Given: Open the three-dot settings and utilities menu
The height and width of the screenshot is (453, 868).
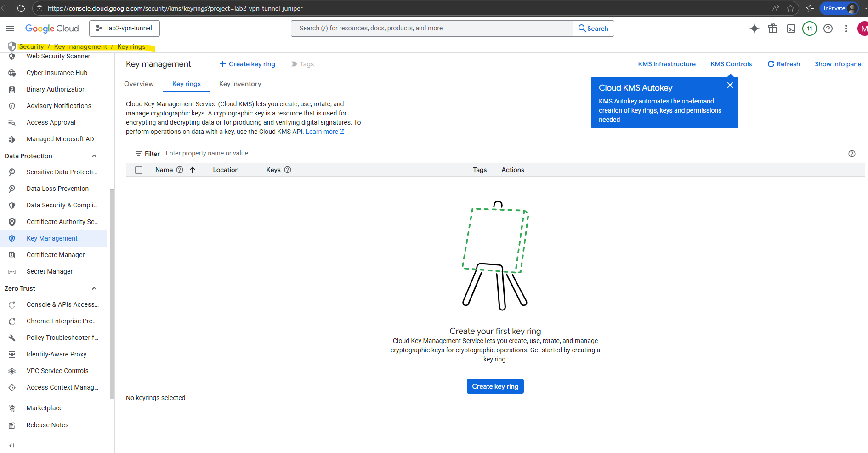Looking at the screenshot, I should (846, 29).
